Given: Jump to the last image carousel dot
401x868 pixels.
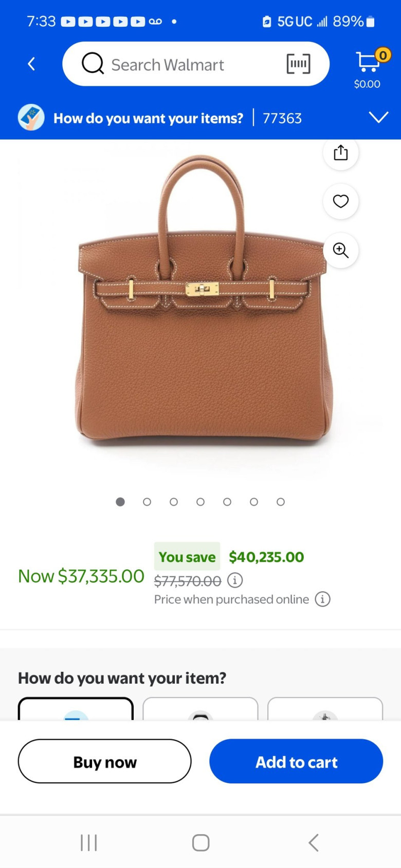Looking at the screenshot, I should click(x=281, y=502).
